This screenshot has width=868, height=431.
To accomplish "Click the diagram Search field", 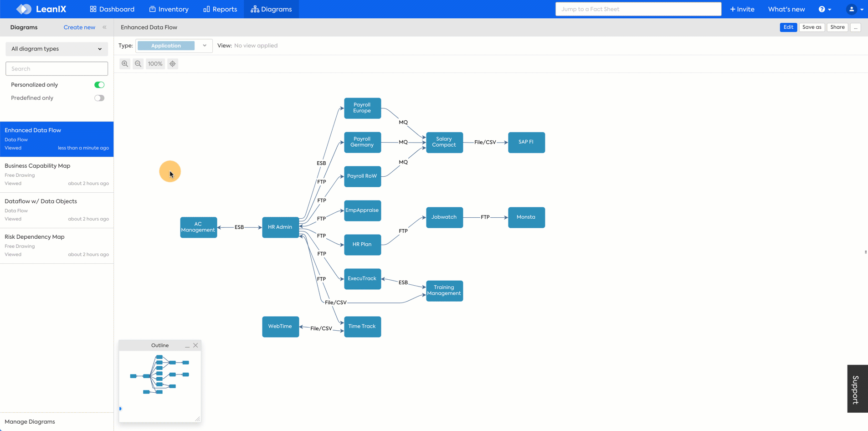I will coord(56,69).
